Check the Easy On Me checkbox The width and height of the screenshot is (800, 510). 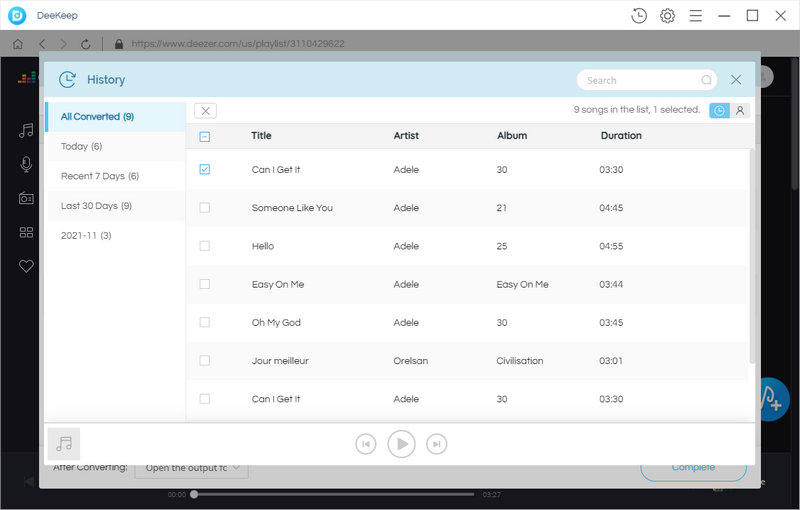(205, 284)
